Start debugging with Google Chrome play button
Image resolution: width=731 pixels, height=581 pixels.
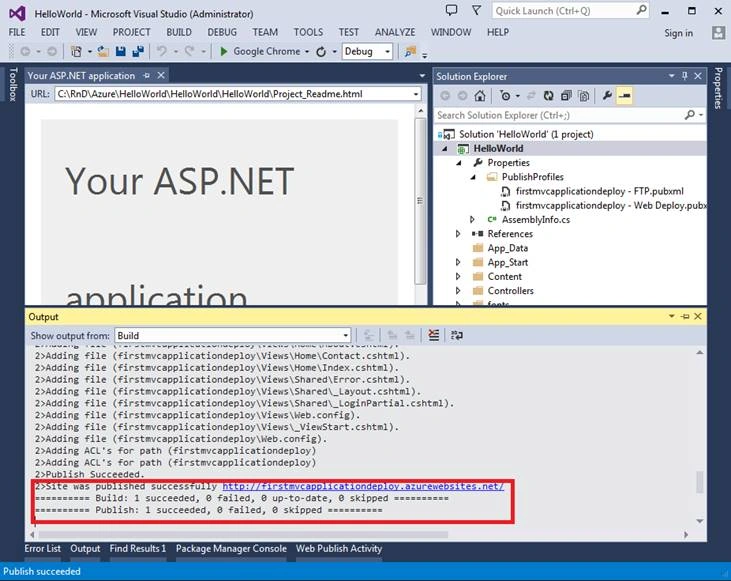click(x=223, y=51)
